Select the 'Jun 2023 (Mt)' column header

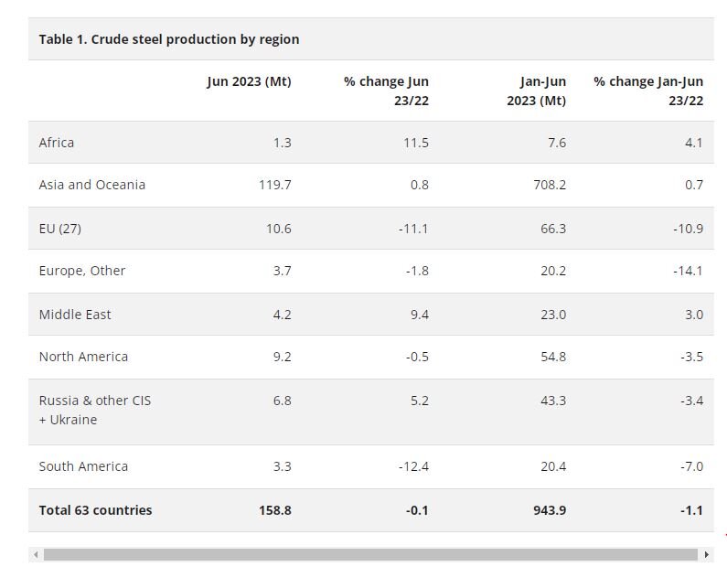249,81
